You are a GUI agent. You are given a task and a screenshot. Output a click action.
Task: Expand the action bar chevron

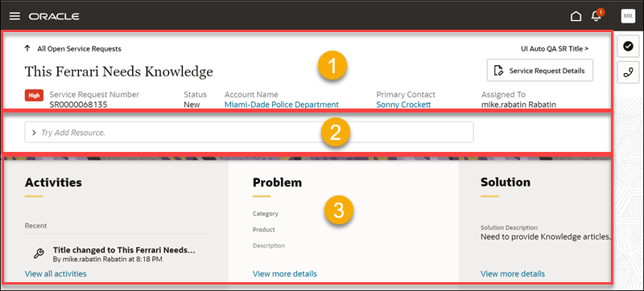(x=34, y=133)
